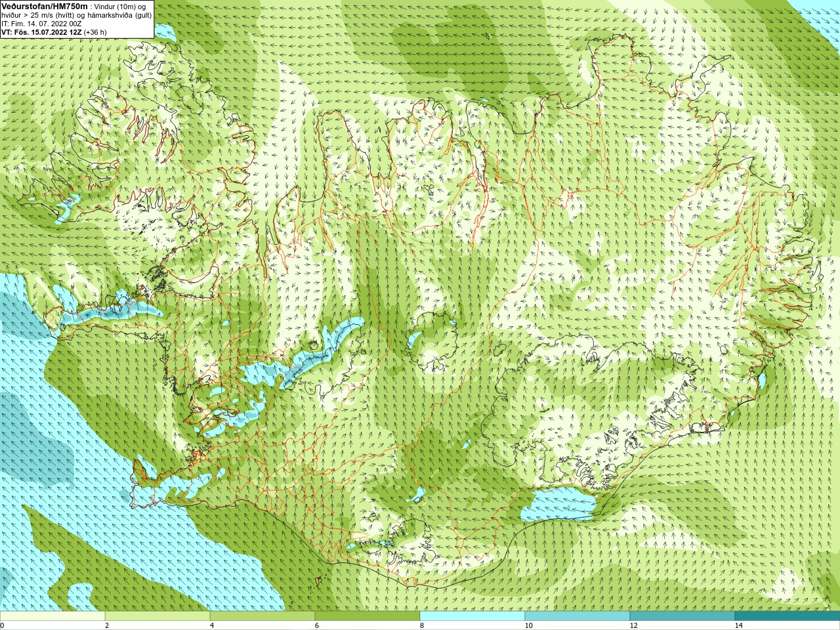Click the legend scale label "0"
This screenshot has height=630, width=840.
(3, 626)
